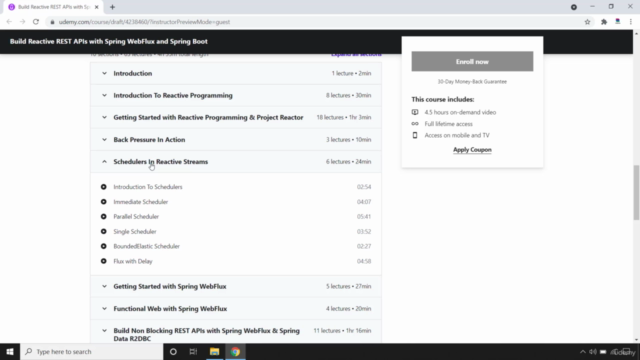The height and width of the screenshot is (360, 640).
Task: Click the browser forward arrow
Action: pyautogui.click(x=22, y=22)
